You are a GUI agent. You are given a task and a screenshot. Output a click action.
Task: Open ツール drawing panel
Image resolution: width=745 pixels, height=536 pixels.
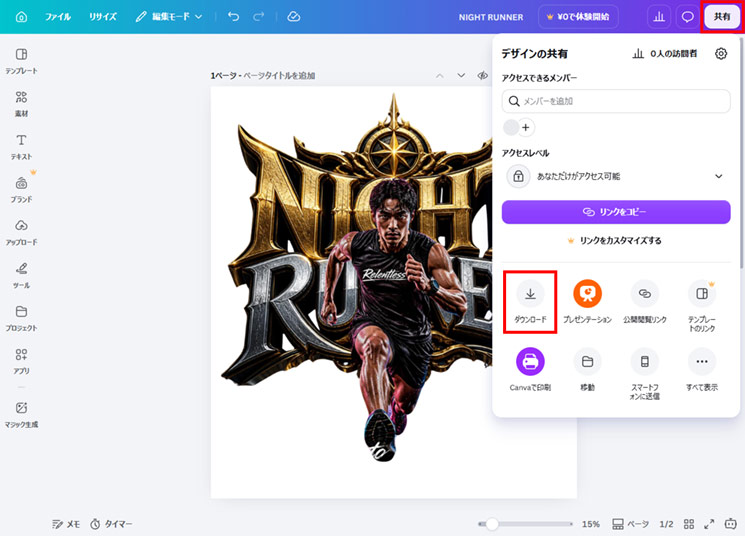pos(21,275)
